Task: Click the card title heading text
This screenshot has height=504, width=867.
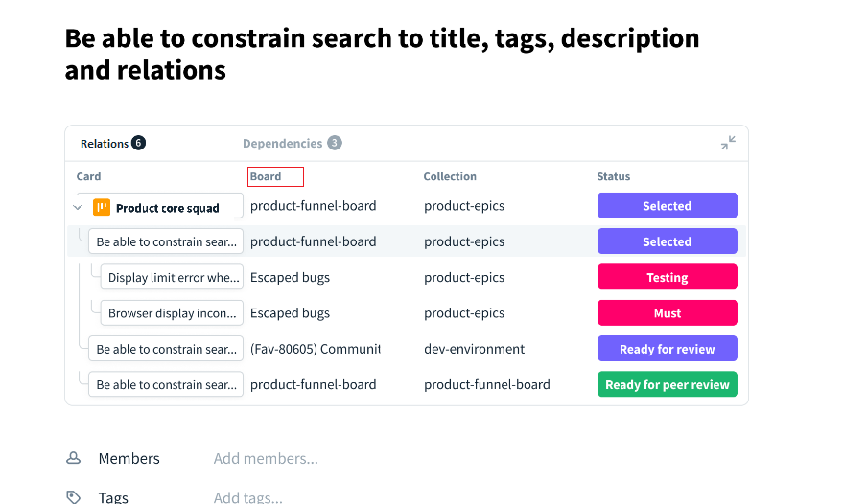Action: click(382, 54)
